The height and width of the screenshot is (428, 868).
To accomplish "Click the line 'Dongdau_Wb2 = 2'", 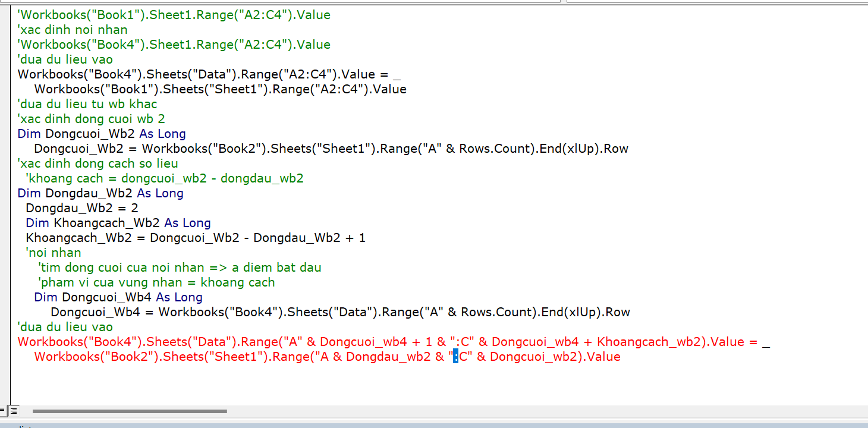I will [x=82, y=208].
